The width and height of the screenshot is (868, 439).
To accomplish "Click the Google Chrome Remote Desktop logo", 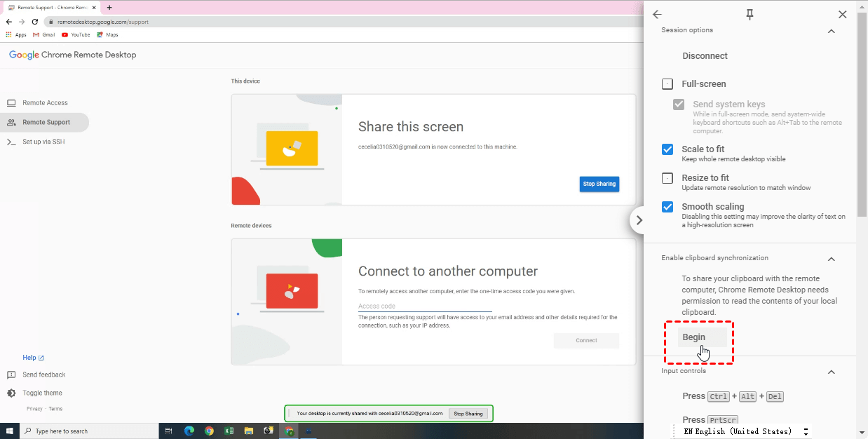I will click(x=72, y=55).
